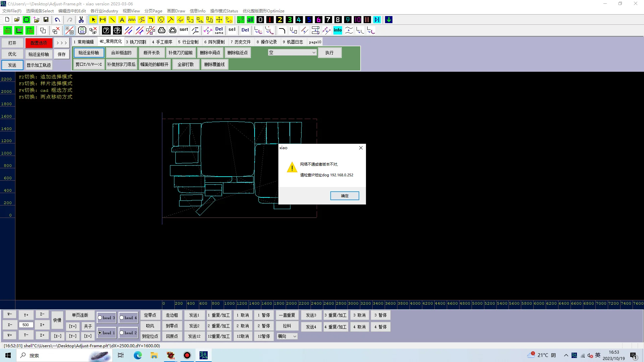
Task: Click the cyan 'info' toolbar icon
Action: [337, 31]
